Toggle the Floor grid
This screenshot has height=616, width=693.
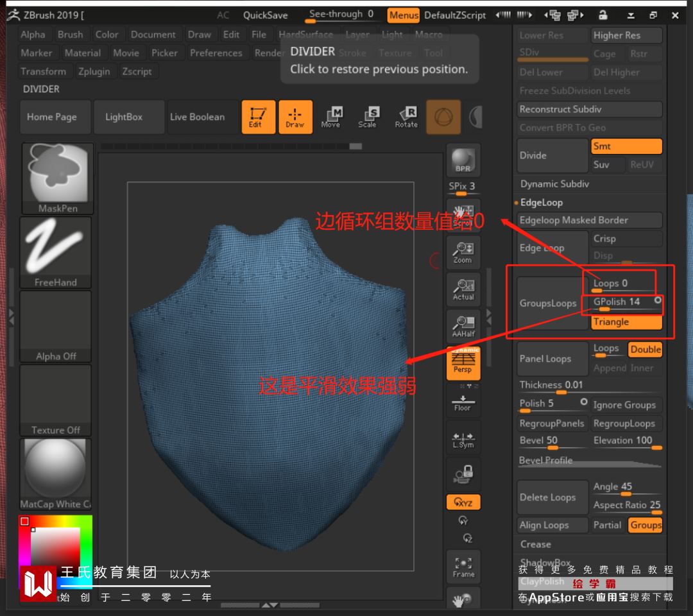pos(463,403)
